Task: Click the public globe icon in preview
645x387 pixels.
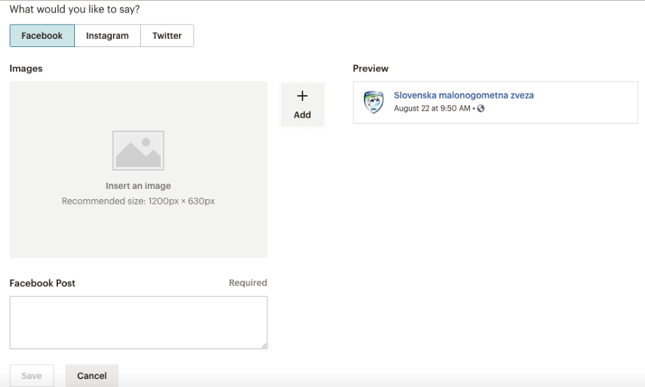Action: click(x=480, y=108)
